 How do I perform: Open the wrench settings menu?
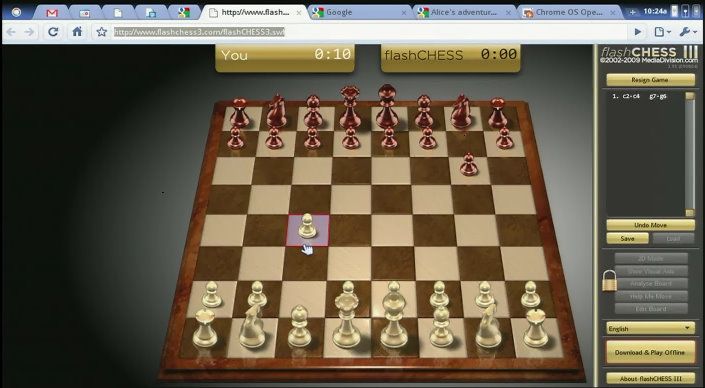[x=688, y=32]
